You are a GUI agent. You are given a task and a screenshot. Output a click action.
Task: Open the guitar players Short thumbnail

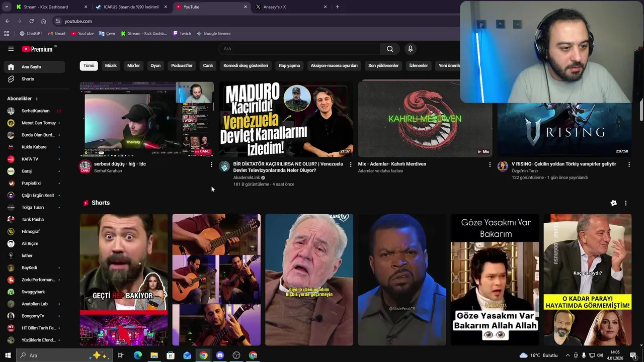[216, 280]
